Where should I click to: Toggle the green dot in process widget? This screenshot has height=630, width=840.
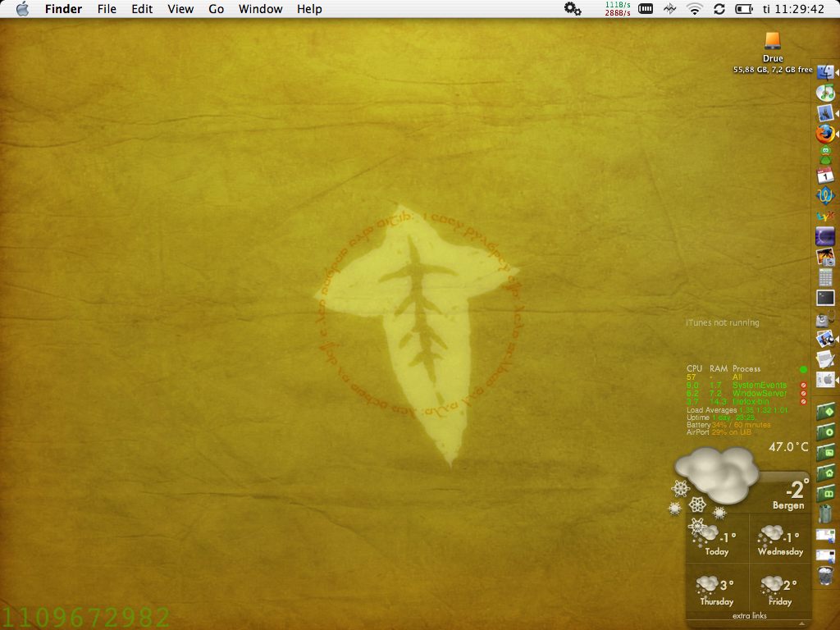click(803, 369)
